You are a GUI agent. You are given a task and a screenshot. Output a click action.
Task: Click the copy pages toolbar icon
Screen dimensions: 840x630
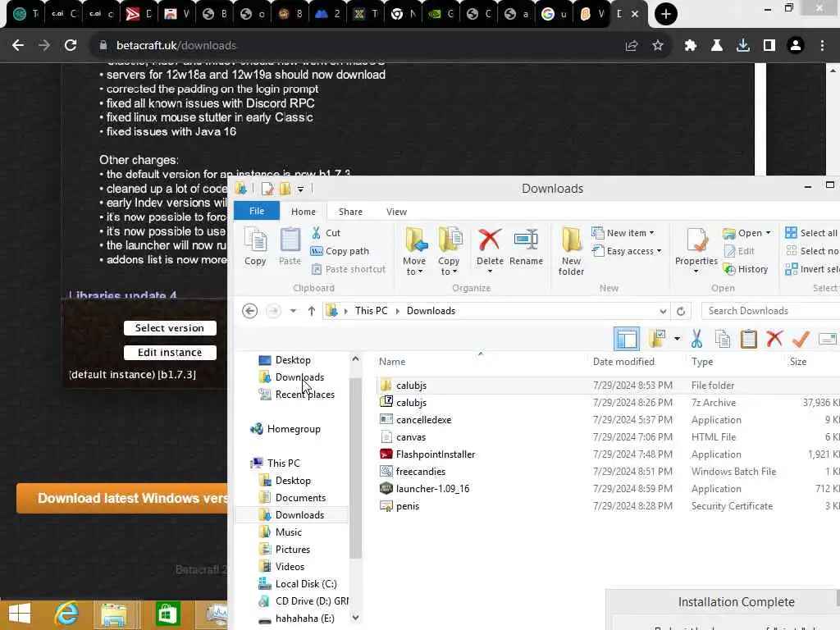point(723,339)
